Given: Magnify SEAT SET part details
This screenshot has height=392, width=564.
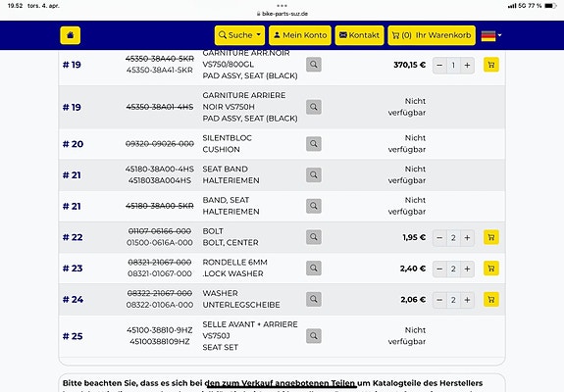Looking at the screenshot, I should coord(314,336).
